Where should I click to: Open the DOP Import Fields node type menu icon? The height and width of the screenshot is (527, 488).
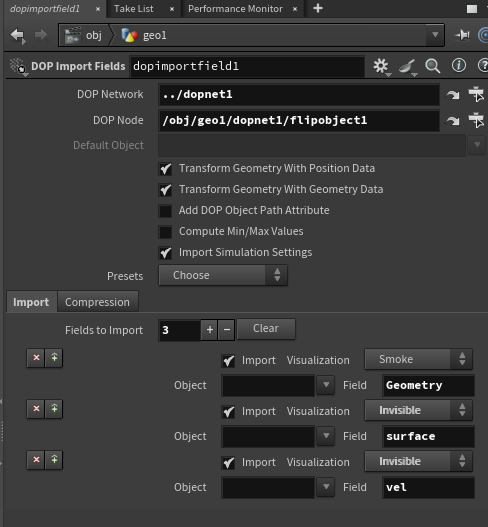click(x=18, y=66)
